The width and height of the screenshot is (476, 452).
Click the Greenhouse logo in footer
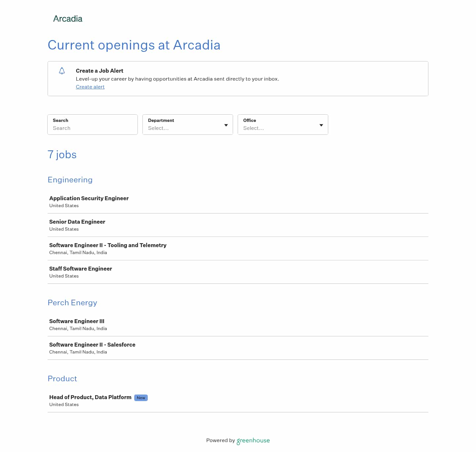253,441
